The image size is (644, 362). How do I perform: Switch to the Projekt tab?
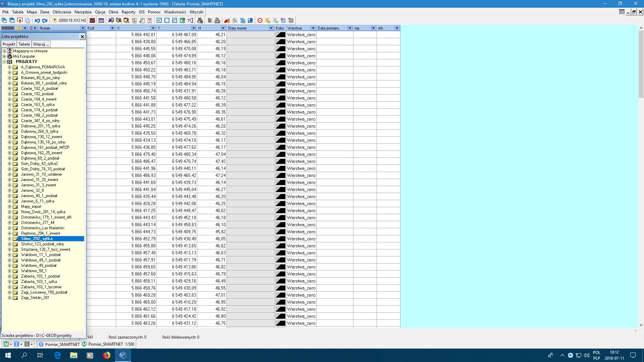coord(9,44)
